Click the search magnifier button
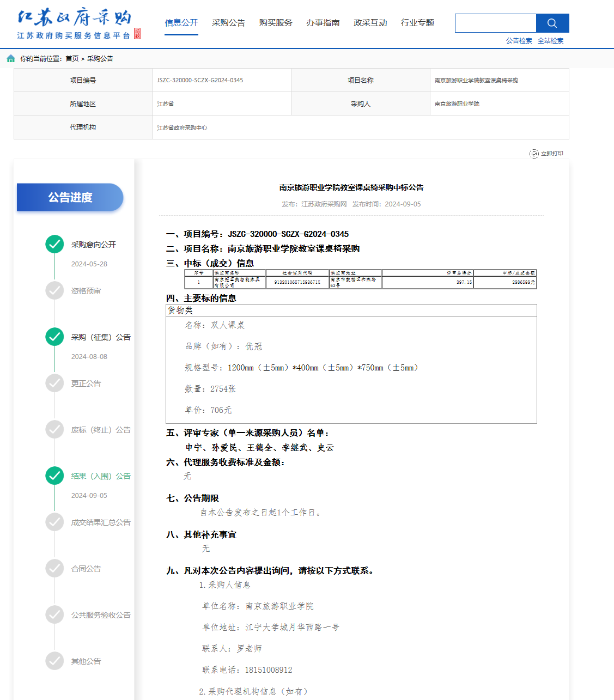This screenshot has height=700, width=614. click(x=552, y=23)
